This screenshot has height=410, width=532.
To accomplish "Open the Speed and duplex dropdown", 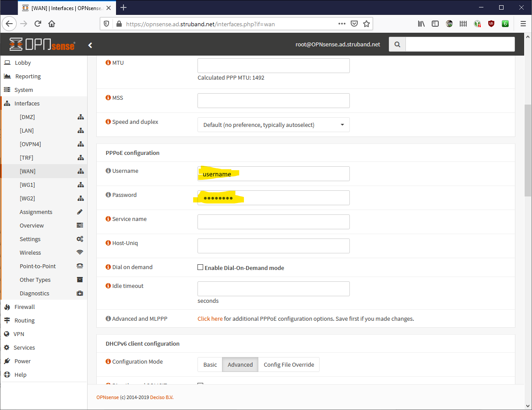I will point(273,125).
